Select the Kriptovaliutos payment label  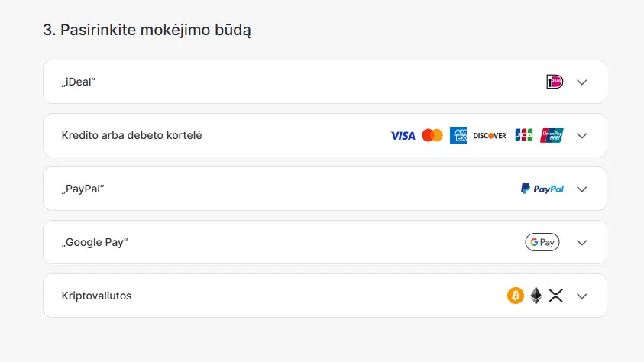coord(96,296)
